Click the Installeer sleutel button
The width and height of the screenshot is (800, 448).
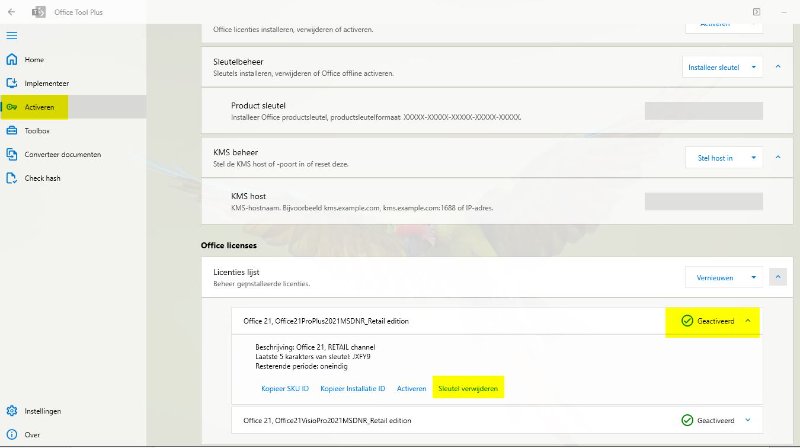pos(713,67)
